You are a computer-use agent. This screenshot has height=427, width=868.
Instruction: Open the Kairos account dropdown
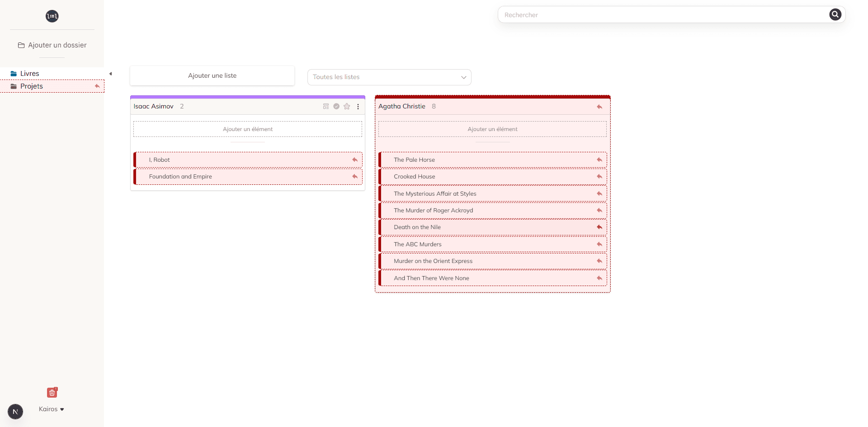(51, 409)
